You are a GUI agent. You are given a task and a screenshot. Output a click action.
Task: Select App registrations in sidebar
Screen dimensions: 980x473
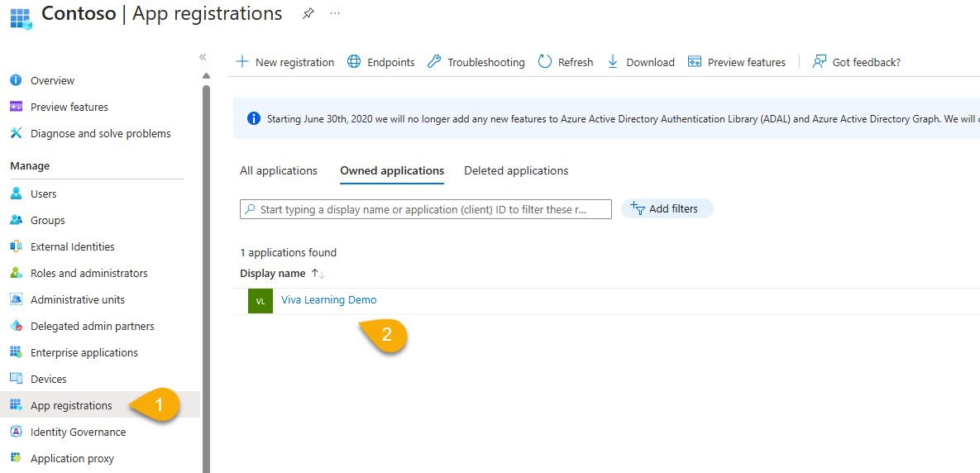point(71,405)
